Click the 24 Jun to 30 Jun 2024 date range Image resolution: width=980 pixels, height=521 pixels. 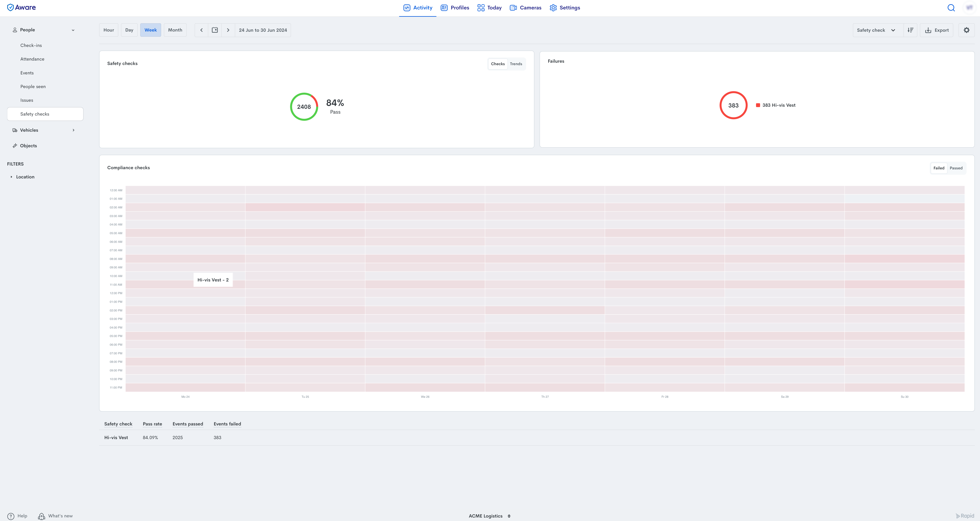point(263,30)
